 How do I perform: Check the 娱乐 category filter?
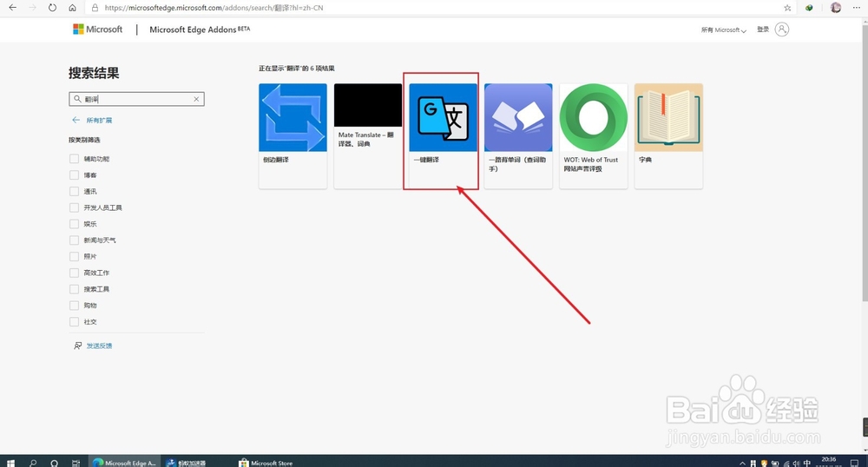pos(74,224)
